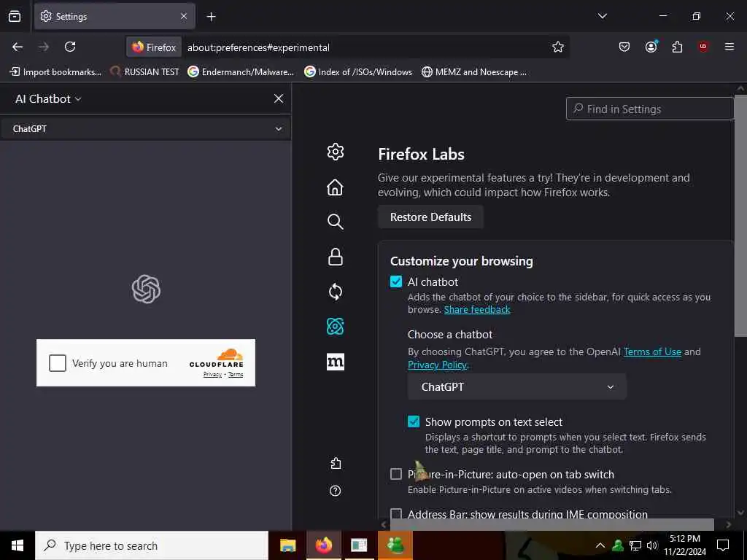
Task: Reload the current page
Action: 70,47
